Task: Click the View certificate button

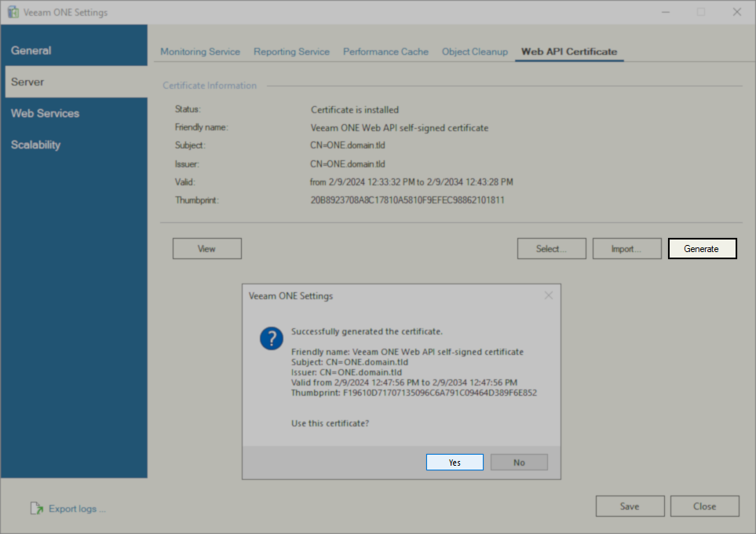Action: [206, 248]
